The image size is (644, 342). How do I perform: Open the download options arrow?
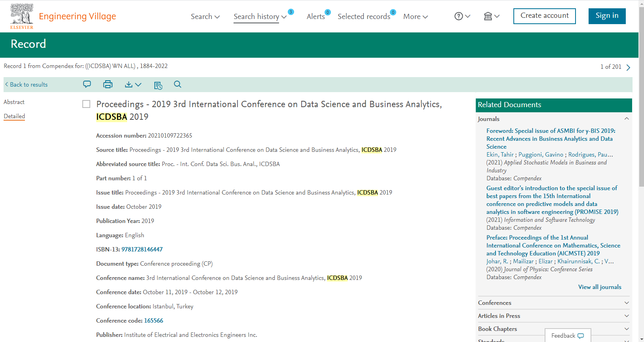tap(138, 84)
